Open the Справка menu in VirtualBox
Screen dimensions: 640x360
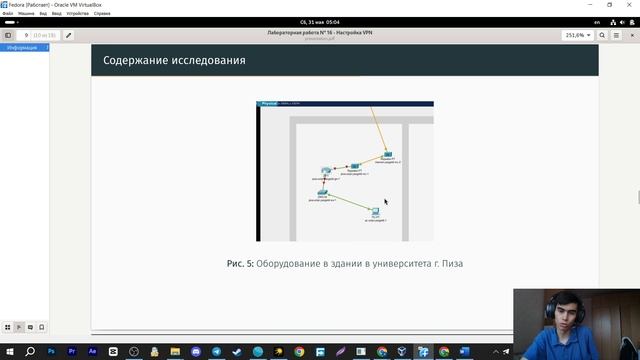(102, 13)
